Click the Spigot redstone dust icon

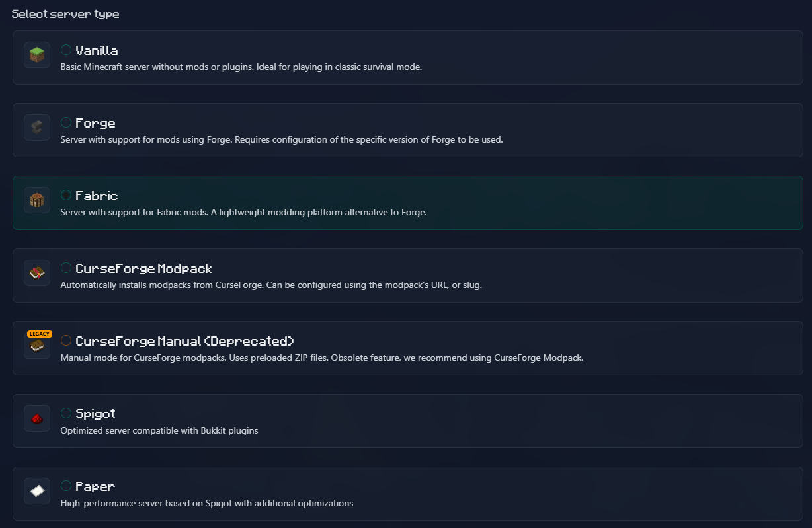coord(37,418)
